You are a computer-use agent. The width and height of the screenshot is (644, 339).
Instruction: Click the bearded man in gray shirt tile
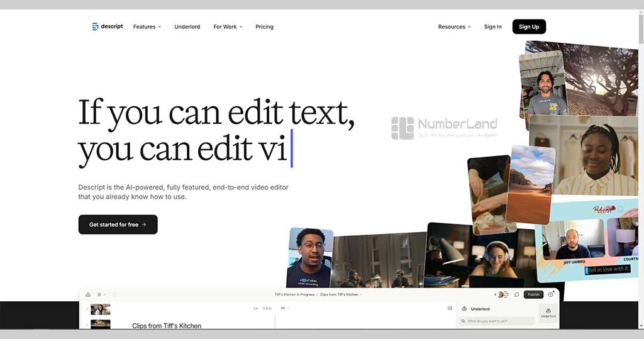(543, 84)
